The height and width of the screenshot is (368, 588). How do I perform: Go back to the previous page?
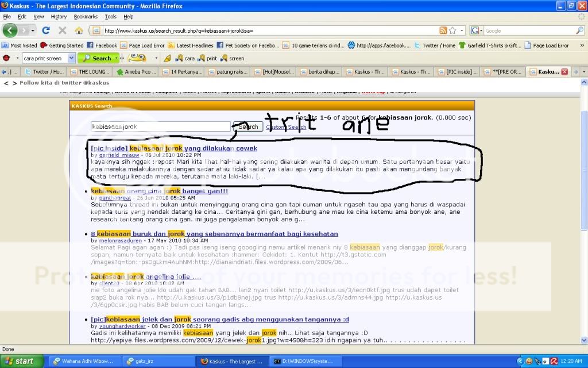coord(10,30)
